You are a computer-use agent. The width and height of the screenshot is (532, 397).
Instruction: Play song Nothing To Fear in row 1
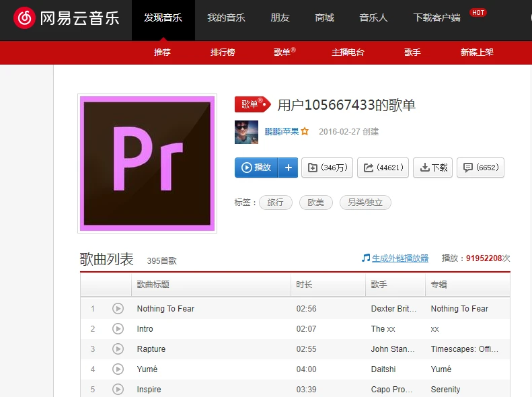[118, 308]
